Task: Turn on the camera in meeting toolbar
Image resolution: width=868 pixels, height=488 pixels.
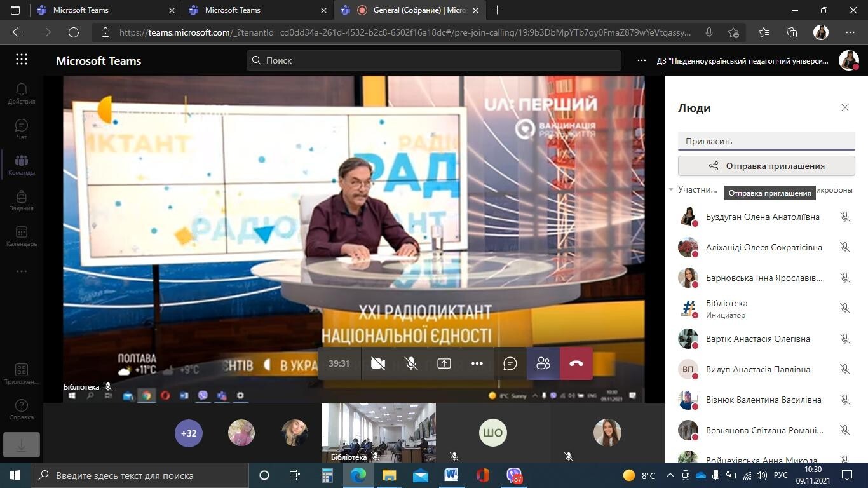Action: (x=378, y=363)
